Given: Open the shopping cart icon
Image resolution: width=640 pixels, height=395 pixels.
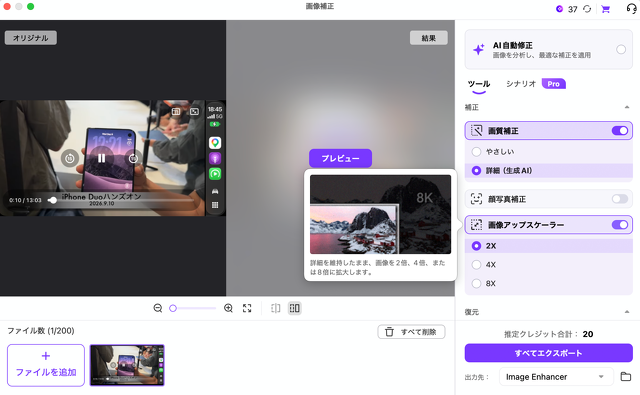Looking at the screenshot, I should click(606, 9).
